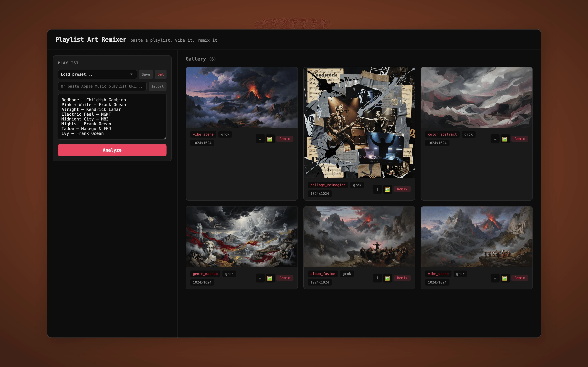The height and width of the screenshot is (367, 588).
Task: Save the current playlist as preset
Action: [x=146, y=74]
